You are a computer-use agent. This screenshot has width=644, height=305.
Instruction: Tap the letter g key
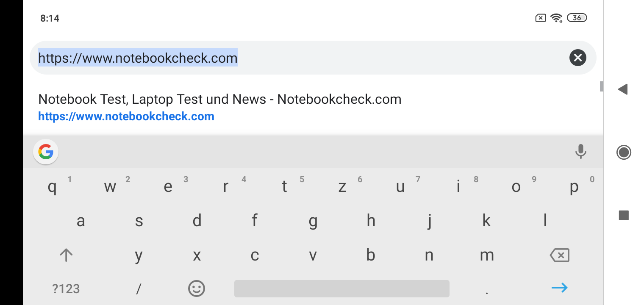313,221
